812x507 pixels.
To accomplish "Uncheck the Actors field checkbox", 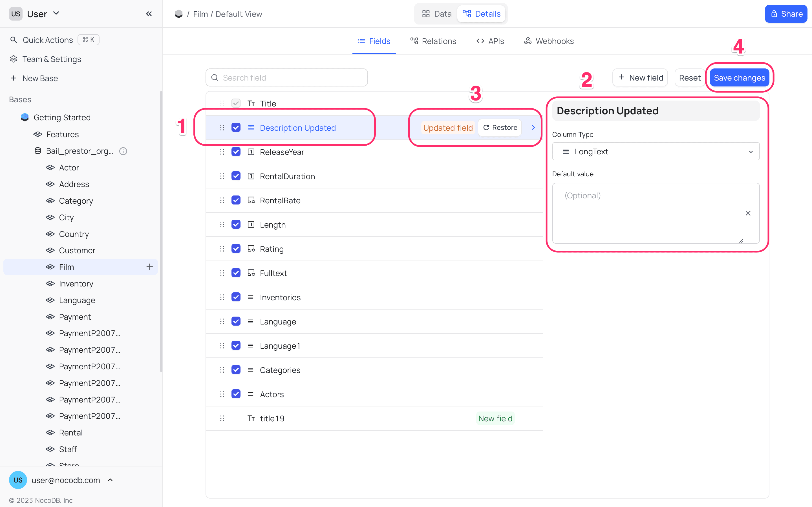I will point(236,394).
